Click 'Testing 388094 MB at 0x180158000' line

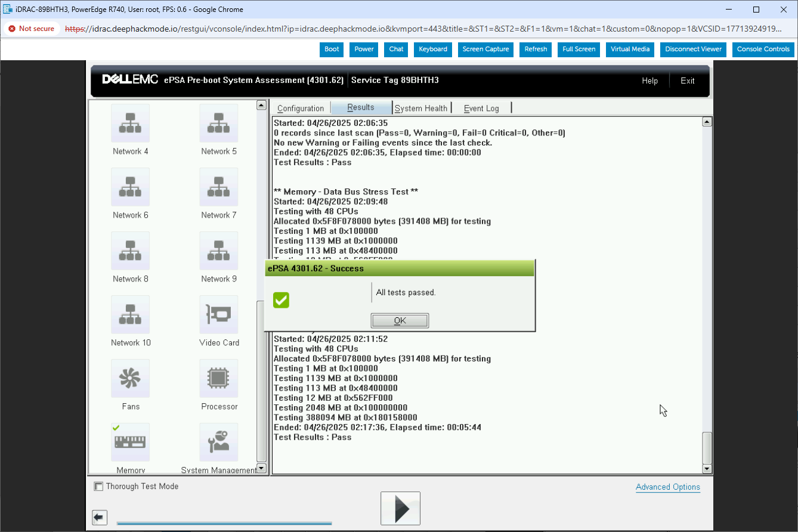pyautogui.click(x=345, y=417)
